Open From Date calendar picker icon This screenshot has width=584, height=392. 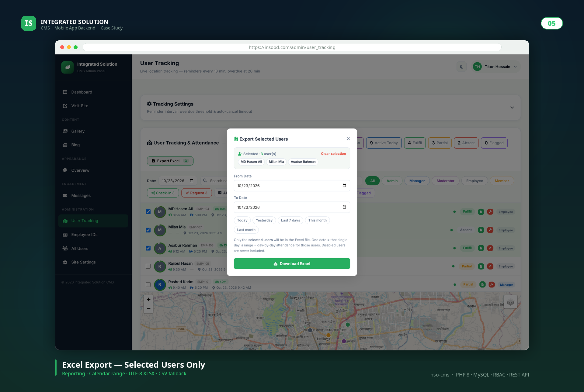point(344,185)
